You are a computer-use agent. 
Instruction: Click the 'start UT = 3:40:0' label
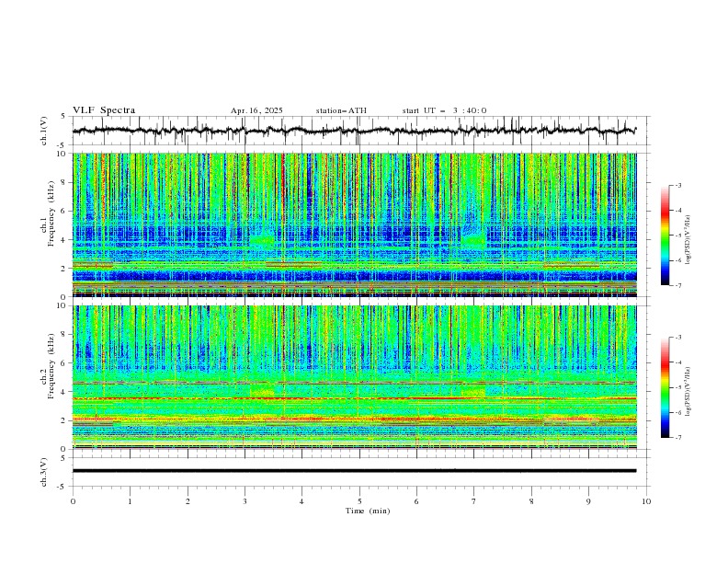[x=444, y=110]
